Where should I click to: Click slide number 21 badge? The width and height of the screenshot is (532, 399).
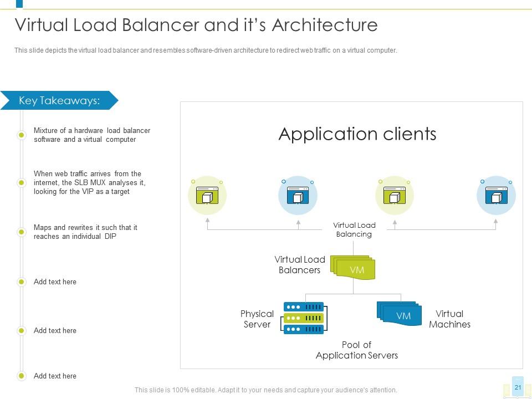tap(518, 387)
